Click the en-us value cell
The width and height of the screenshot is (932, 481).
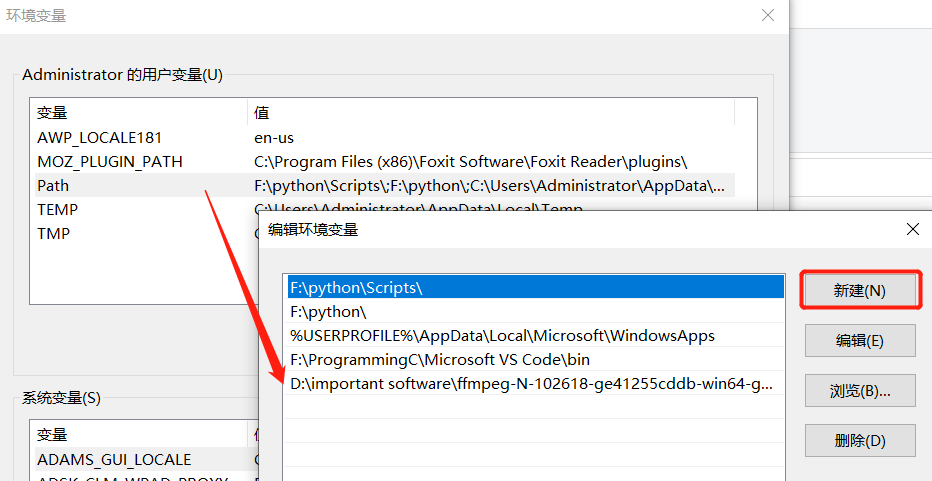point(274,137)
